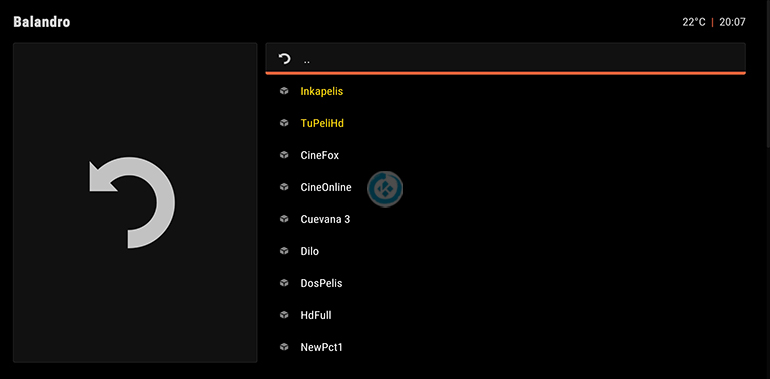
Task: Click the Balandro addon title
Action: pos(42,22)
